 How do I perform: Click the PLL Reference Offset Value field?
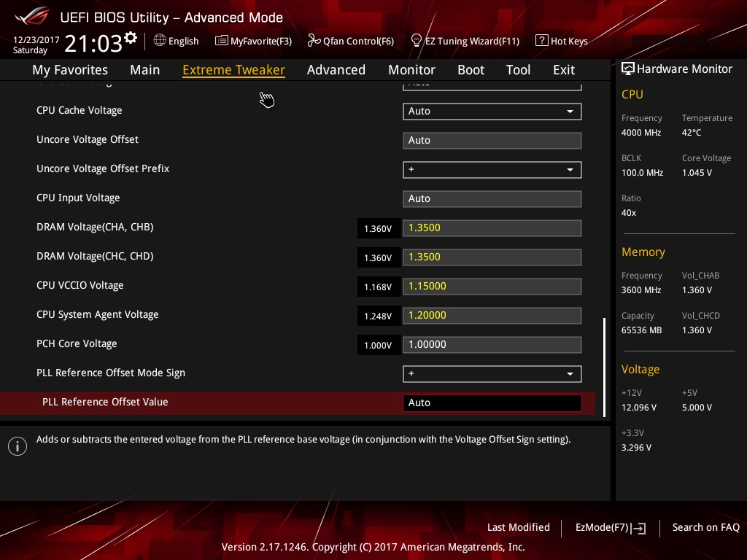click(492, 402)
